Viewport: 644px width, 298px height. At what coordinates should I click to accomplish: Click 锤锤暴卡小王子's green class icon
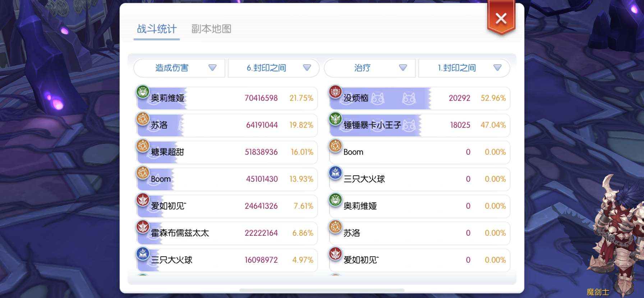[335, 119]
